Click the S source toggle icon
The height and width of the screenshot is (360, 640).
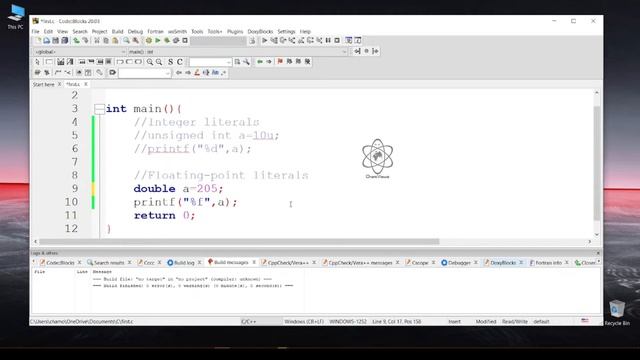click(171, 62)
